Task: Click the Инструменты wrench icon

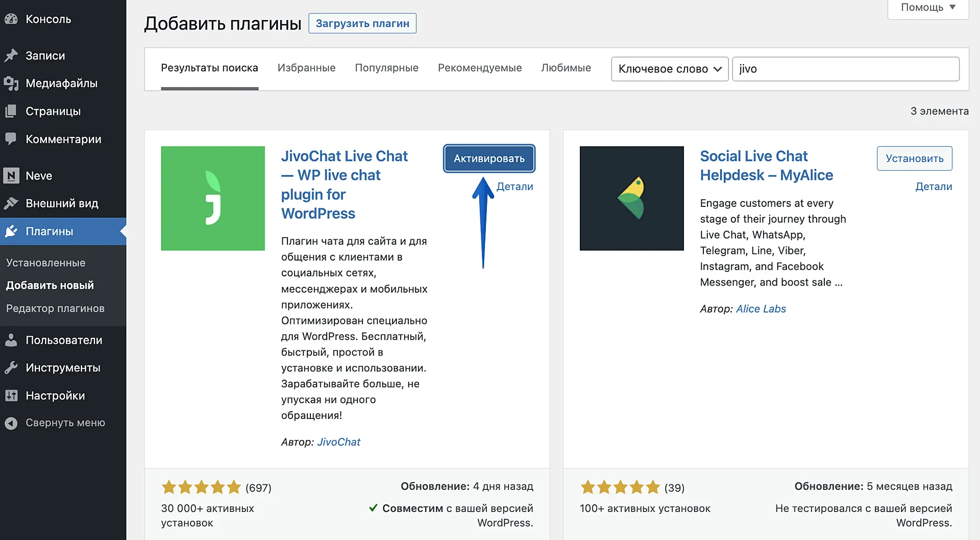Action: (x=11, y=368)
